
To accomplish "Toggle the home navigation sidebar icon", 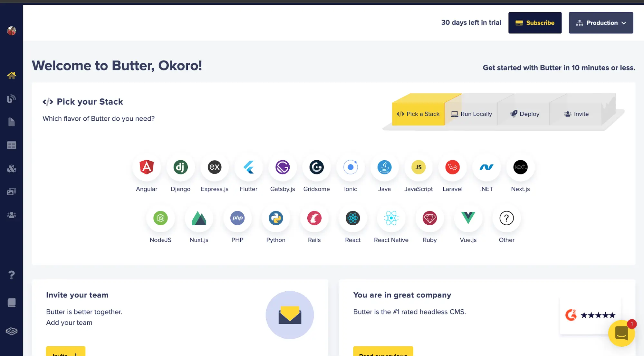I will pyautogui.click(x=11, y=75).
